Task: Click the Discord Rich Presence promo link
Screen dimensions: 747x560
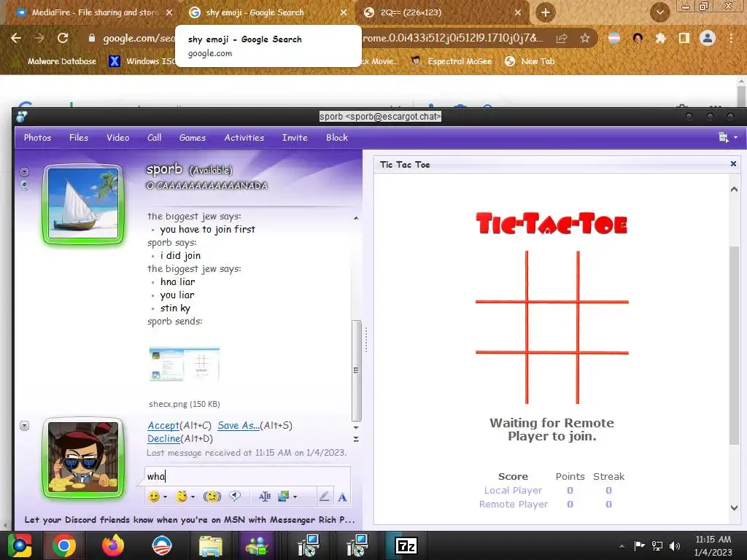Action: pyautogui.click(x=190, y=519)
